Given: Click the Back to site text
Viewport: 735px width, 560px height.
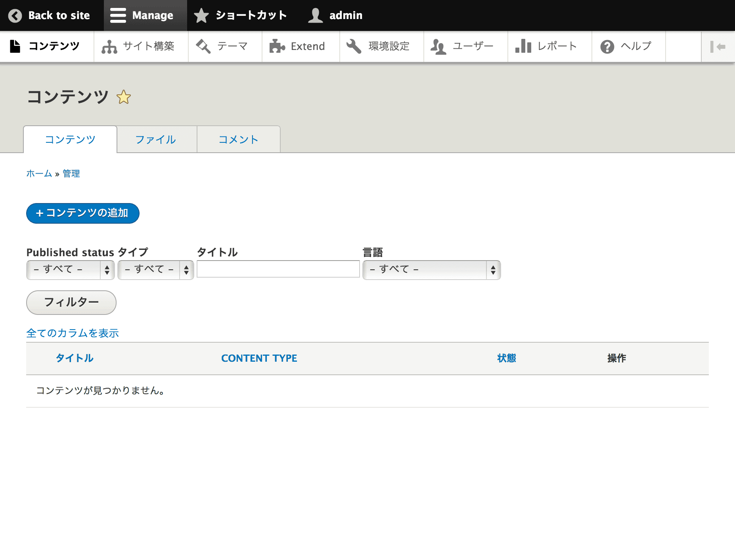Looking at the screenshot, I should click(59, 15).
